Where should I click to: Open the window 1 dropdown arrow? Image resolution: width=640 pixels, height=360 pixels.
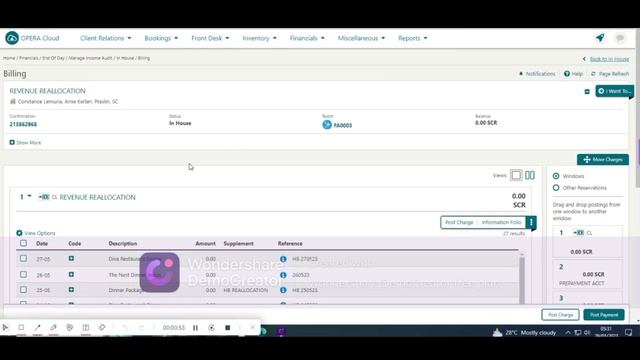(29, 196)
